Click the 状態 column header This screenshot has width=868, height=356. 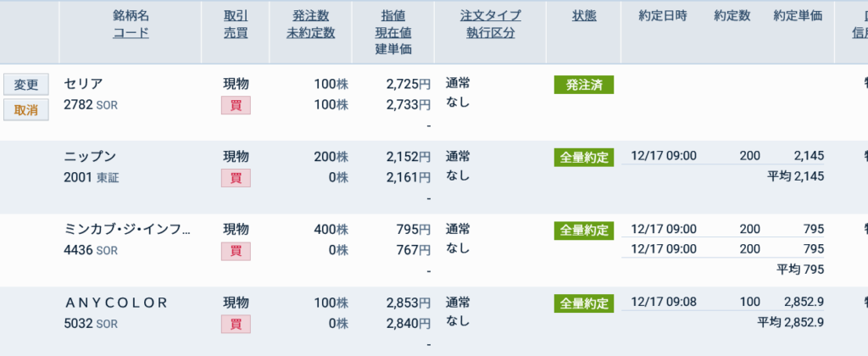(583, 16)
